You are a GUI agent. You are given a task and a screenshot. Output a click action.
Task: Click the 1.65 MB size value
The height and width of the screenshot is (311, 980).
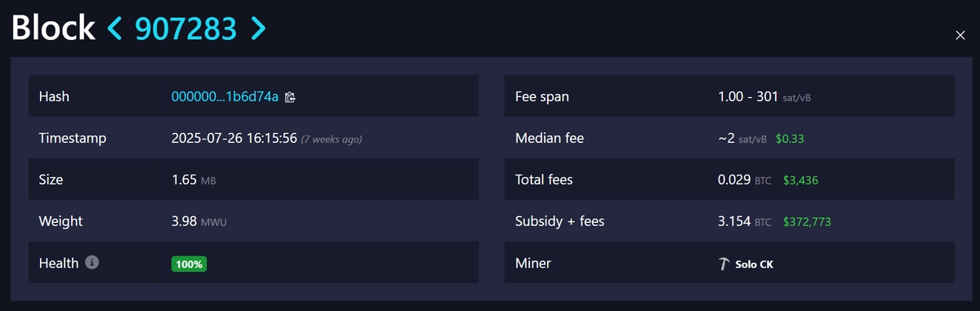pyautogui.click(x=194, y=180)
